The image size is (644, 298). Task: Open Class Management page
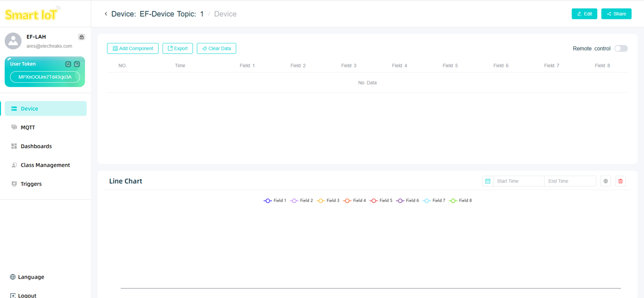coord(45,165)
